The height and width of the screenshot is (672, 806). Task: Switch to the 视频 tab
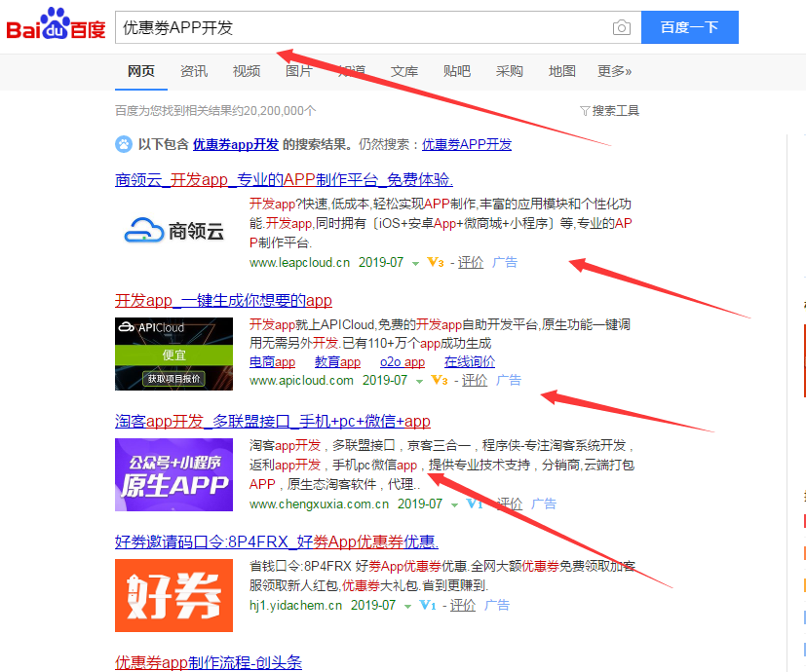247,71
